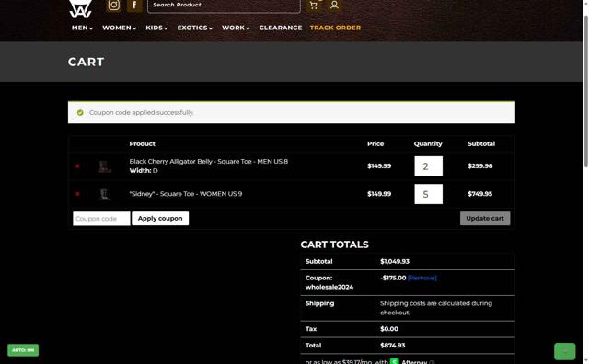
Task: Click the $749.95 subtotal value
Action: click(x=480, y=194)
